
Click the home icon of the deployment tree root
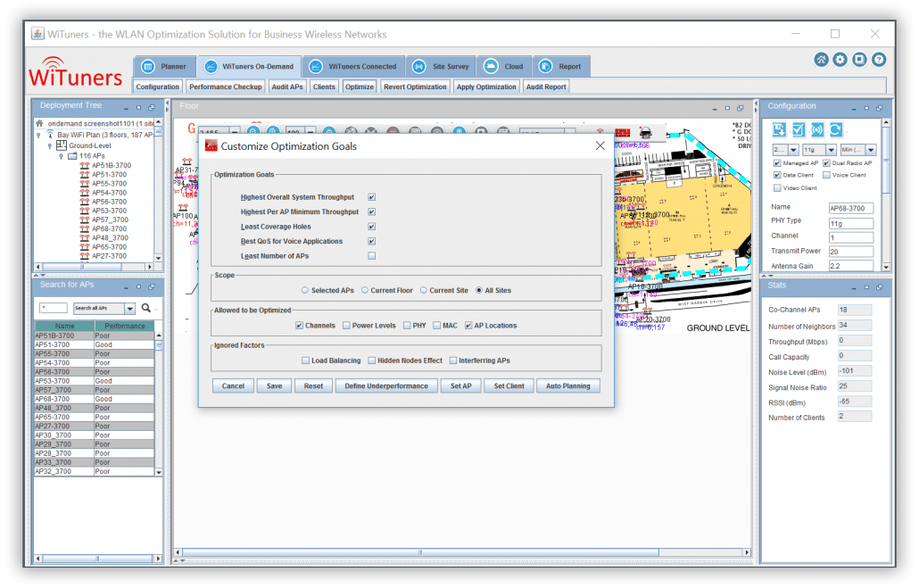pyautogui.click(x=39, y=124)
